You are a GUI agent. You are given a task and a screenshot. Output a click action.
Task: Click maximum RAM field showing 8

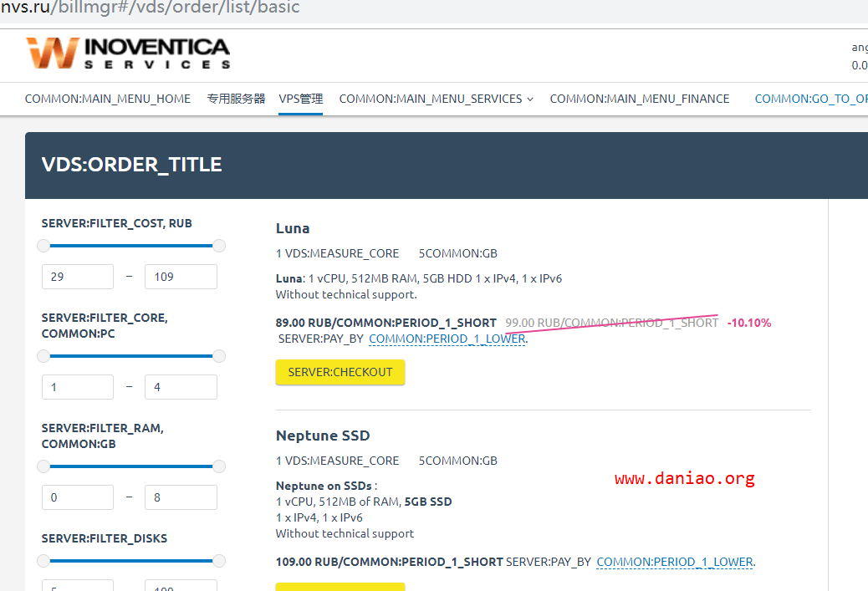pos(181,497)
